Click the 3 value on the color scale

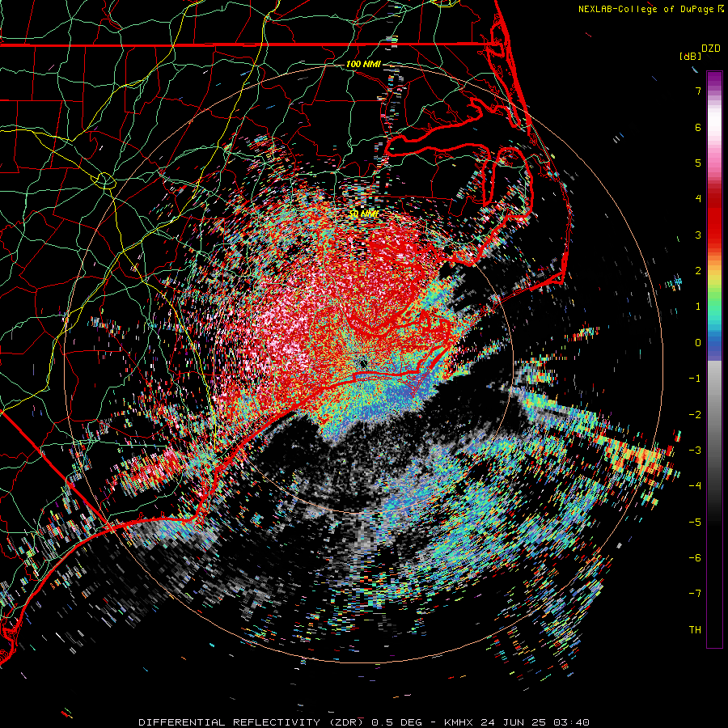[698, 235]
